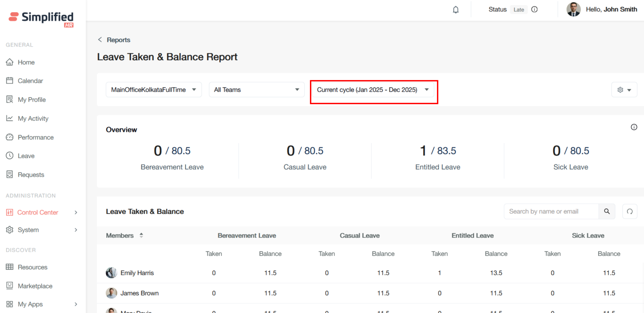Image resolution: width=644 pixels, height=313 pixels.
Task: Click the notification bell icon
Action: click(x=455, y=10)
